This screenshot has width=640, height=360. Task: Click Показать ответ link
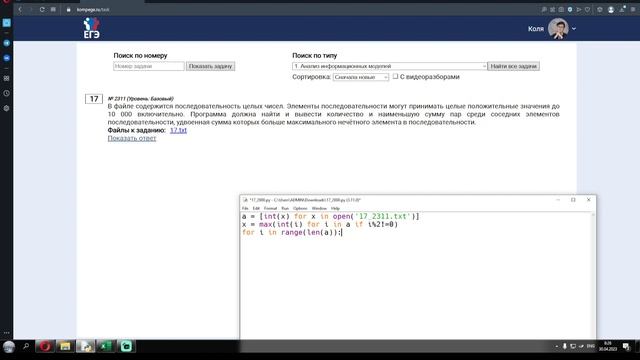(x=132, y=138)
